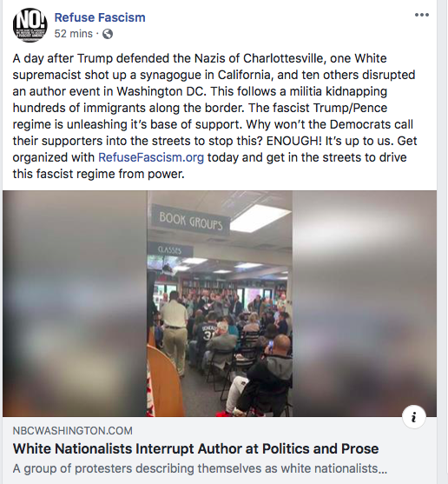Click the blurred left side of preview
Image resolution: width=448 pixels, height=484 pixels.
[75, 304]
